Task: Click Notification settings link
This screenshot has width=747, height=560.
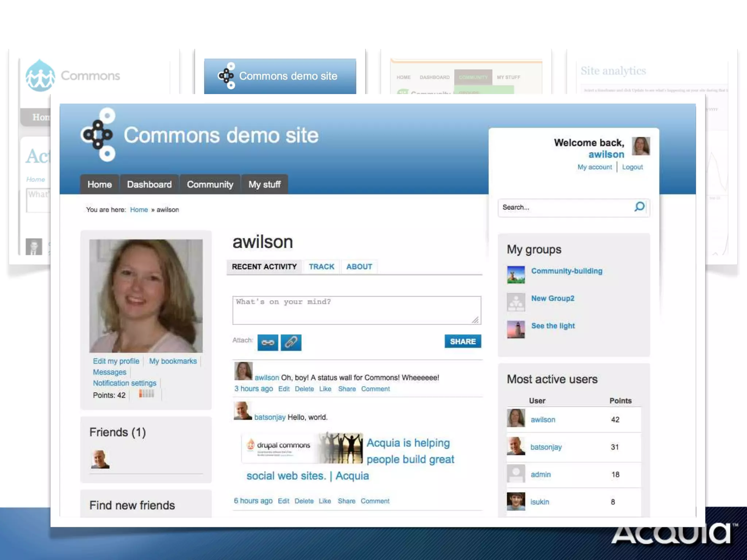Action: (x=124, y=383)
